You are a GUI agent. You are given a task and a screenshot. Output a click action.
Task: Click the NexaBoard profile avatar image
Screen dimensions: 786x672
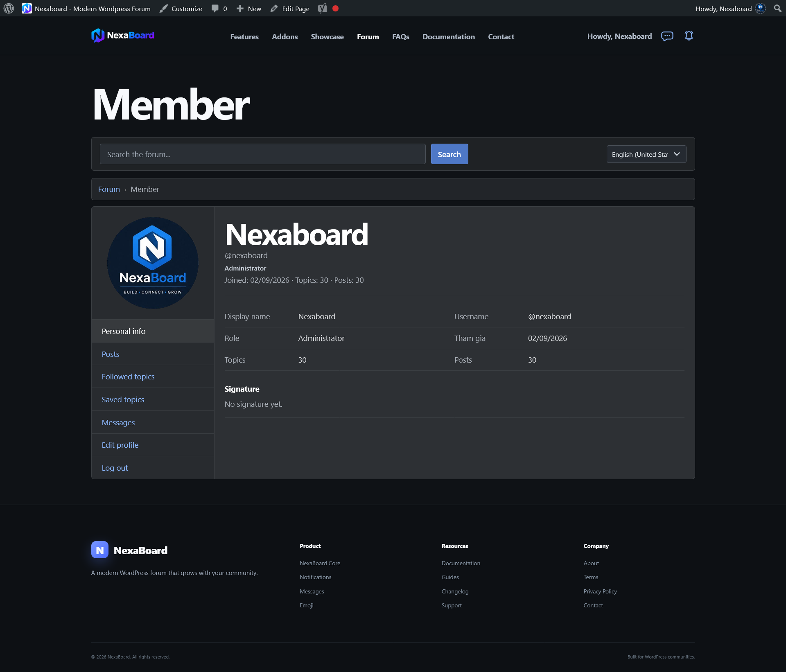pyautogui.click(x=153, y=263)
